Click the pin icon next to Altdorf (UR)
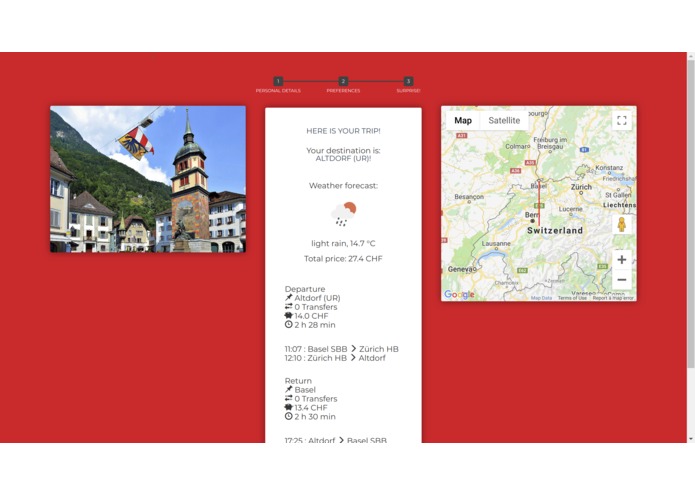This screenshot has height=494, width=695. pyautogui.click(x=289, y=297)
